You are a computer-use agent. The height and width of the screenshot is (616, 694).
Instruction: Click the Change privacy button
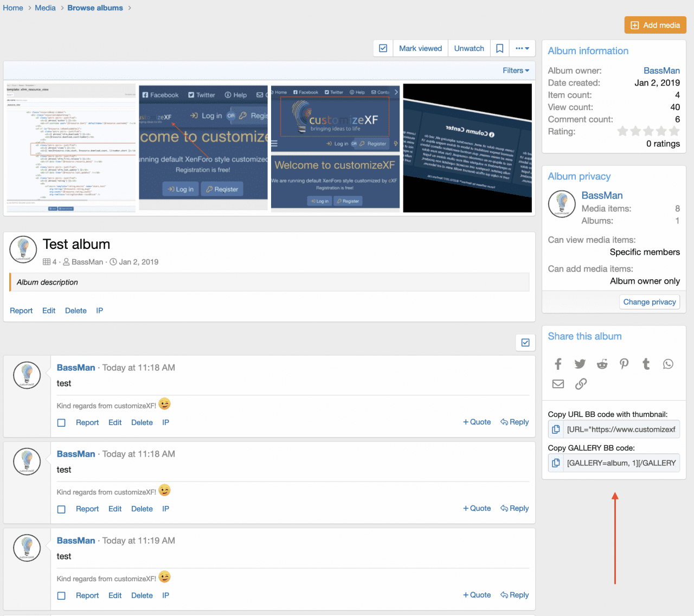(649, 302)
